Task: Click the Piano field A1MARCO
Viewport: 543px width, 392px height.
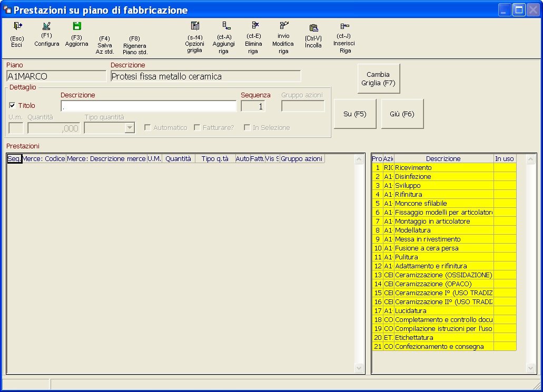Action: (56, 76)
